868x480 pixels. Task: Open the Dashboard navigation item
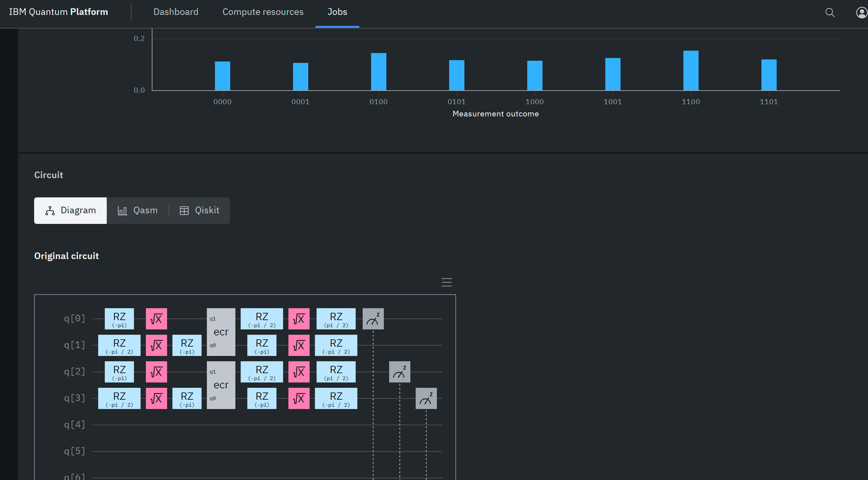click(176, 12)
